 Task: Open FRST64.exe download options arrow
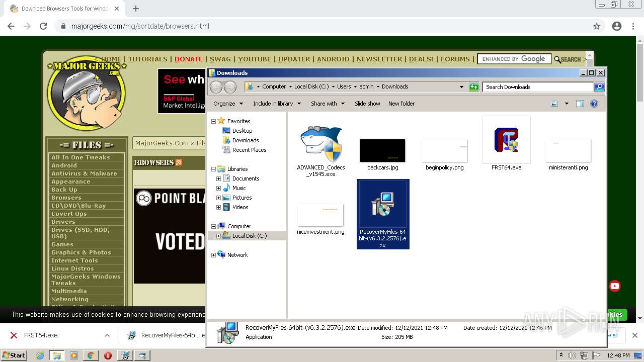107,335
